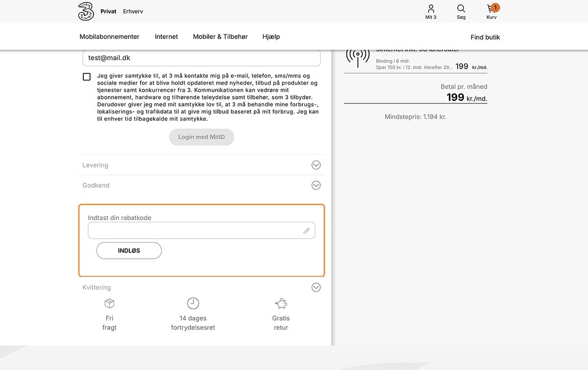Click the 5G router antenna icon
Viewport: 588px width, 370px height.
358,57
